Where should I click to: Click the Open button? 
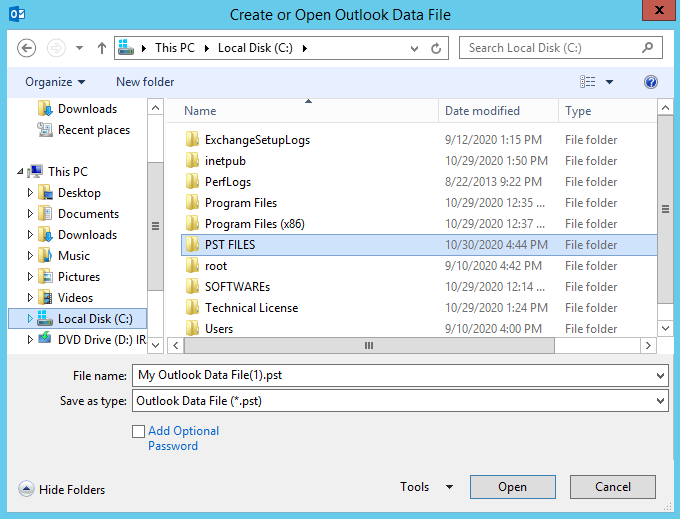pyautogui.click(x=512, y=487)
